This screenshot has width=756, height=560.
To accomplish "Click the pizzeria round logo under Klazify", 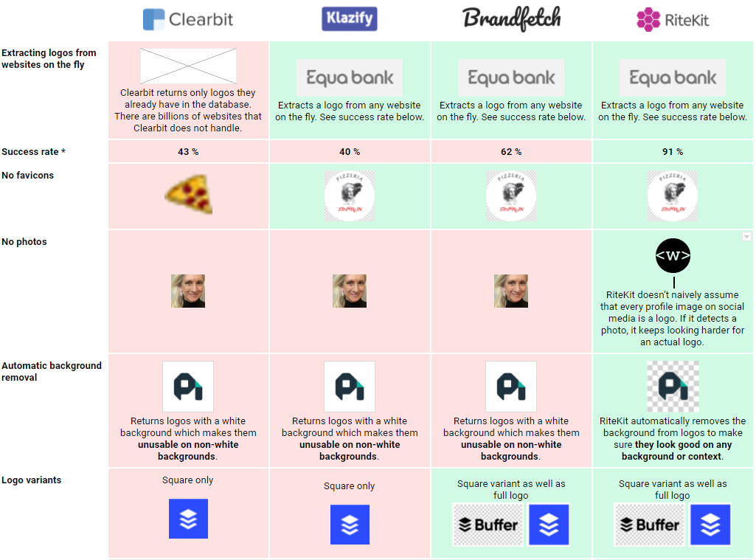I will point(350,196).
